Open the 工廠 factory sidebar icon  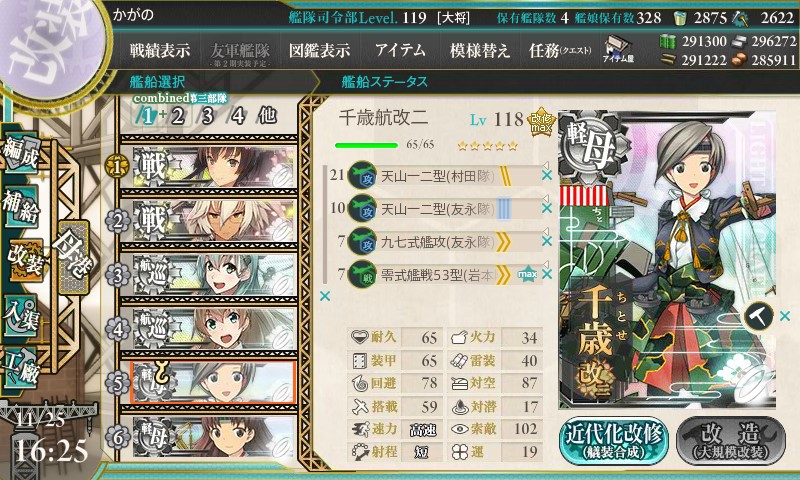(21, 368)
